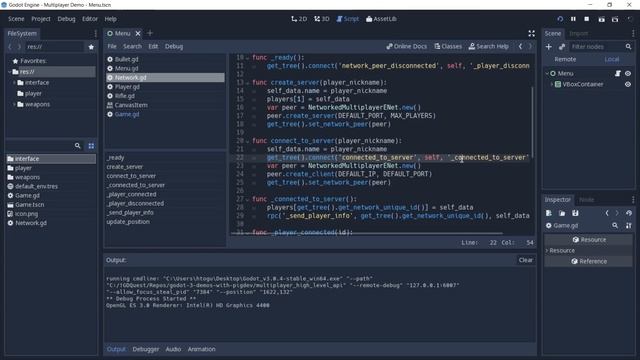Stop the running scene

pyautogui.click(x=587, y=19)
